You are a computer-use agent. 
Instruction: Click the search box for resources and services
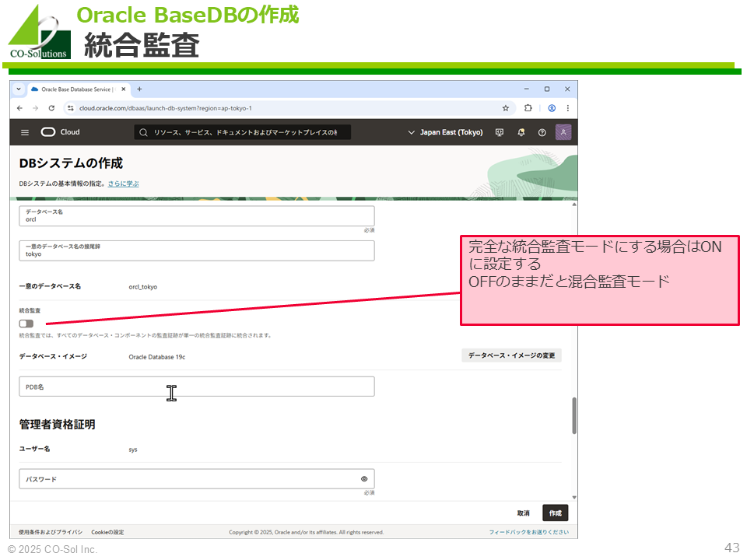[243, 132]
